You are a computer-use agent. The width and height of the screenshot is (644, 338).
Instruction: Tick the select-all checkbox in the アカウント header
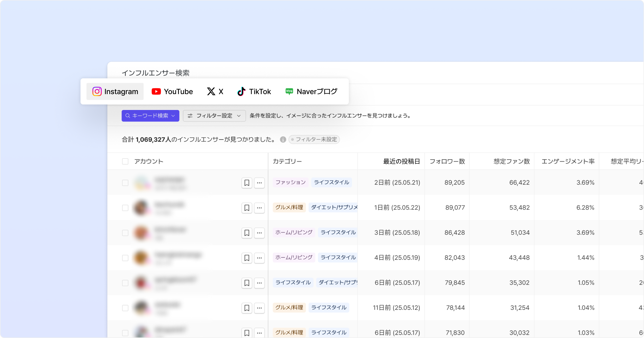click(125, 161)
